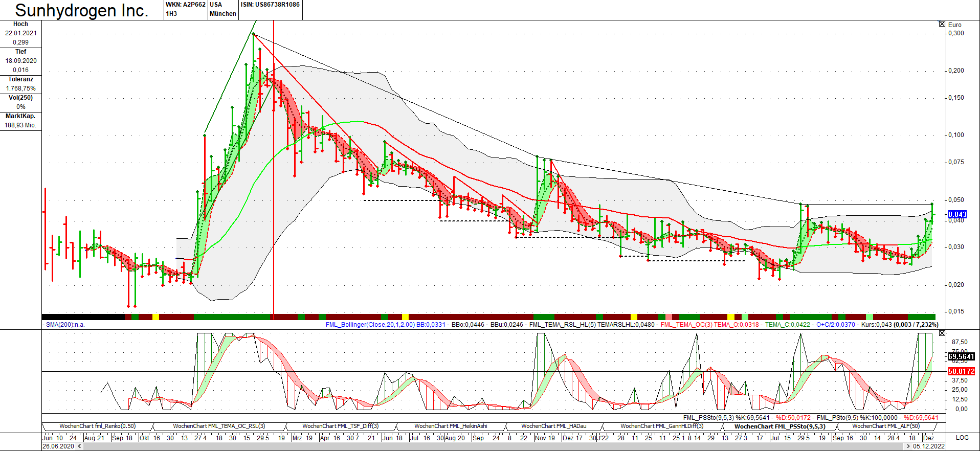Open the WochenChart FML_HADau tab
Image resolution: width=980 pixels, height=451 pixels.
(x=553, y=426)
